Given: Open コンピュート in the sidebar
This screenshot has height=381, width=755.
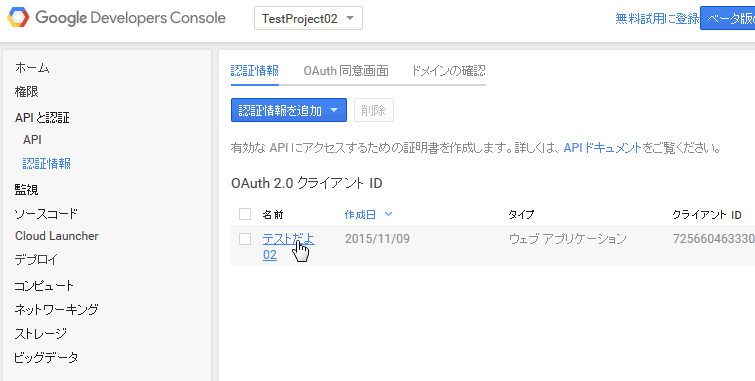Looking at the screenshot, I should pos(44,286).
